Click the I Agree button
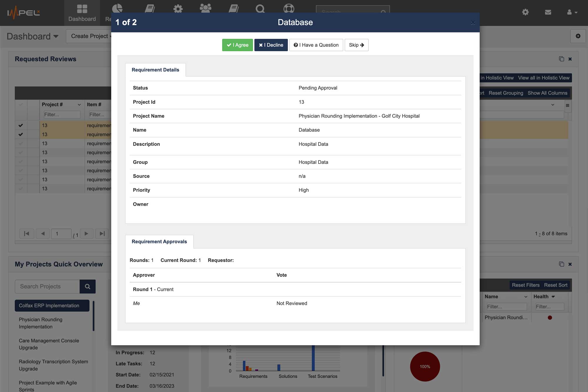 click(x=237, y=45)
